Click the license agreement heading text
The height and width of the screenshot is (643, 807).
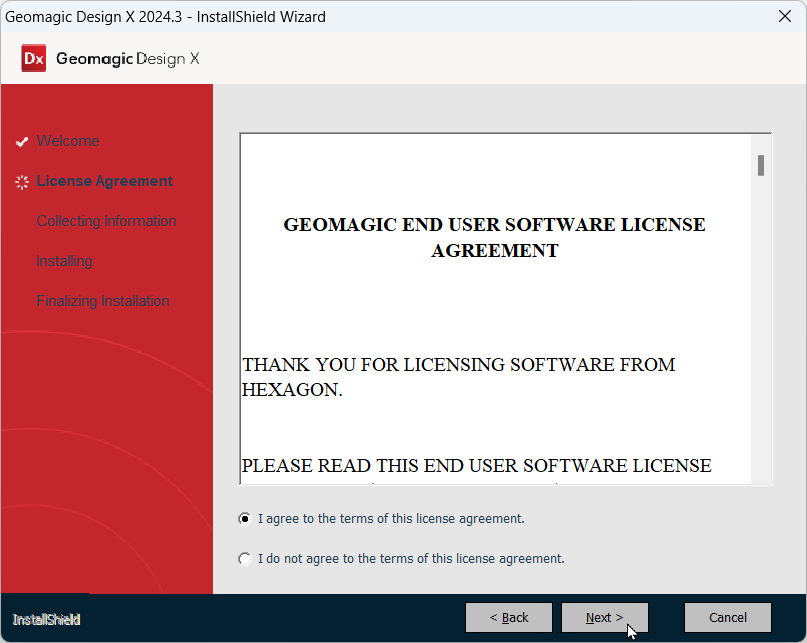tap(495, 237)
